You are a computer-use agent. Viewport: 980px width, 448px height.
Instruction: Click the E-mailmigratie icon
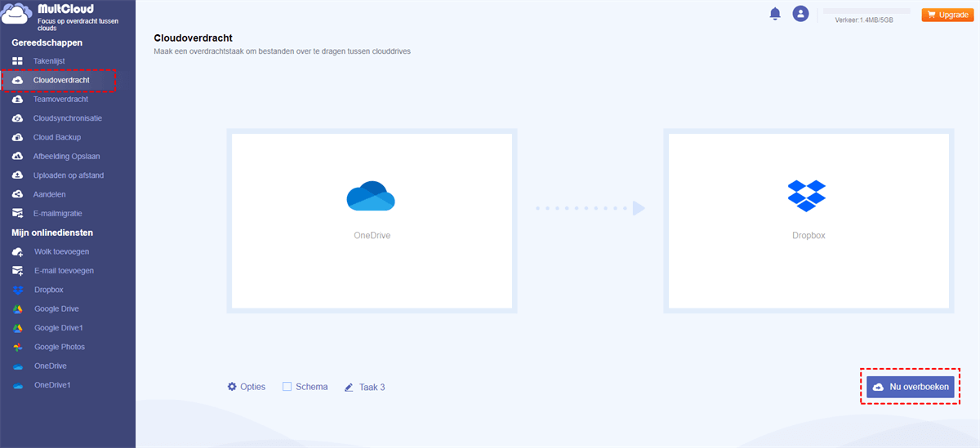pos(17,213)
